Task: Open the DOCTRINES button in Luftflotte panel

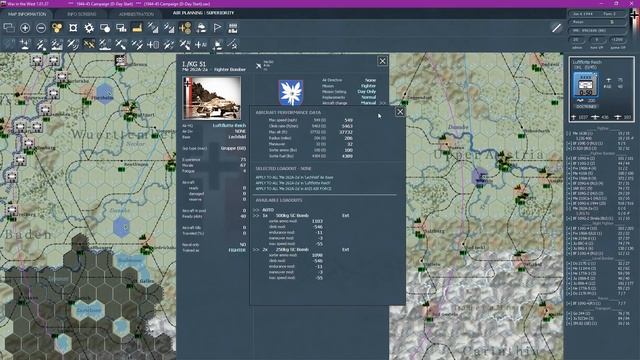Action: pos(586,107)
